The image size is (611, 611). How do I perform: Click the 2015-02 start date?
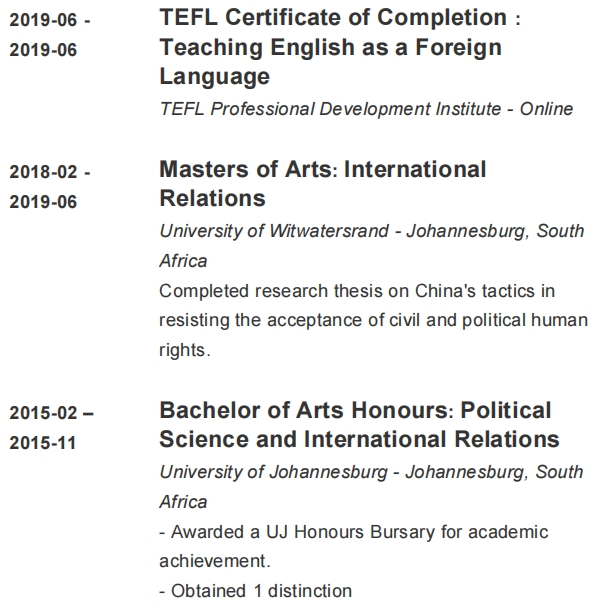(44, 413)
